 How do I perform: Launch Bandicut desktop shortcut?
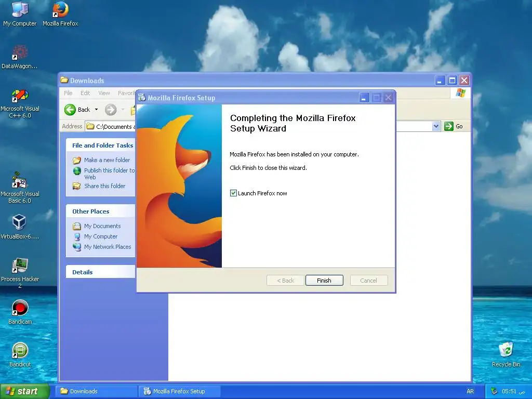click(x=20, y=354)
